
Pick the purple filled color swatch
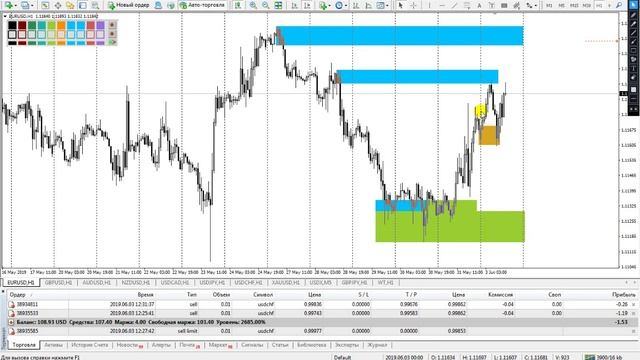tap(100, 25)
